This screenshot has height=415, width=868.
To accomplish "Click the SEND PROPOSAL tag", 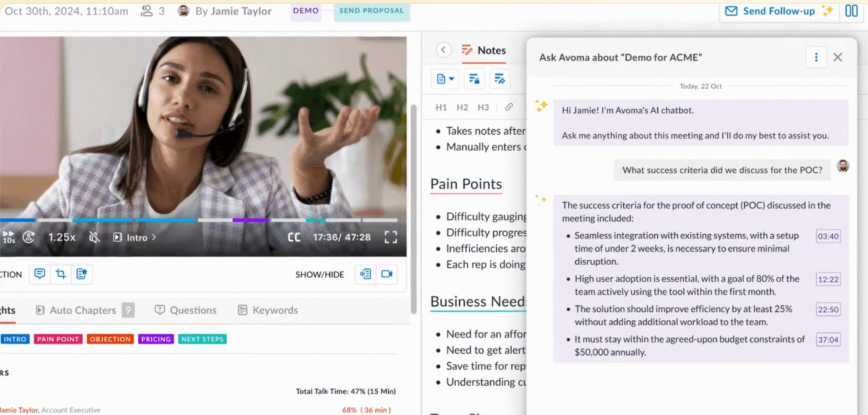I will click(372, 11).
